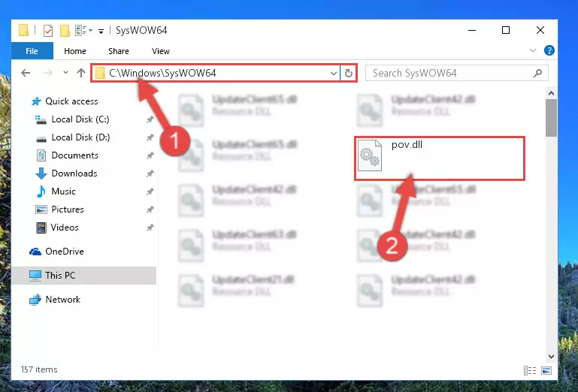The height and width of the screenshot is (392, 578).
Task: Click the search magnifier icon
Action: pos(537,73)
